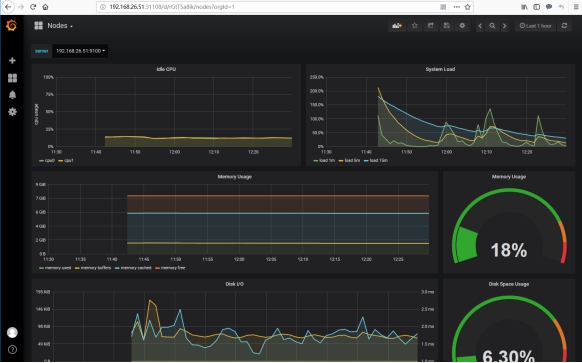Open the Alerting bell icon
Screen dimensions: 582x363
[12, 95]
